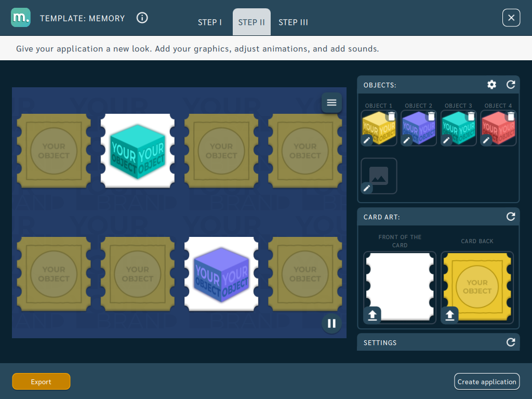Viewport: 532px width, 399px height.
Task: Switch to the Step II tab
Action: coord(251,22)
